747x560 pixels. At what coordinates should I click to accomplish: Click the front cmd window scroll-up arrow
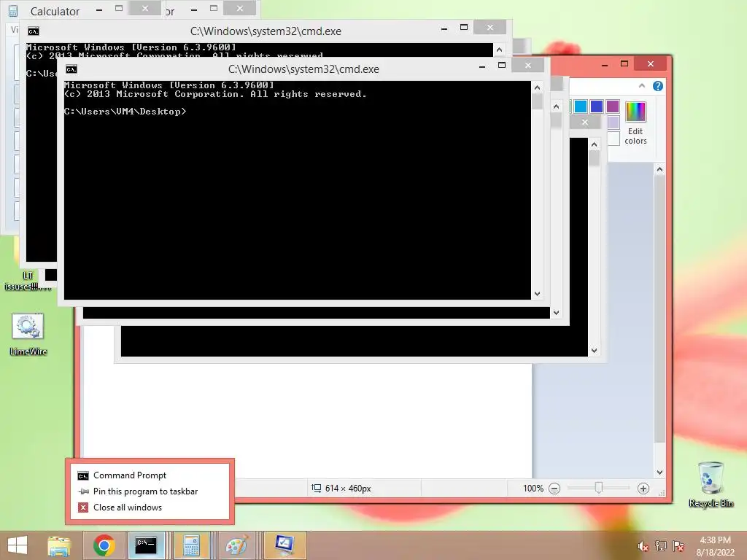(x=538, y=87)
